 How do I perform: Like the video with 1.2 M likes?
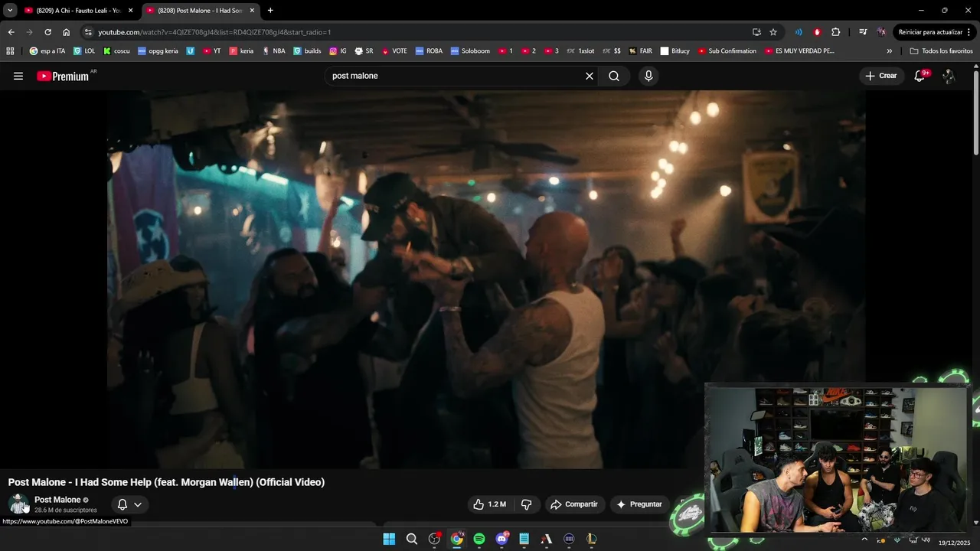pyautogui.click(x=490, y=504)
